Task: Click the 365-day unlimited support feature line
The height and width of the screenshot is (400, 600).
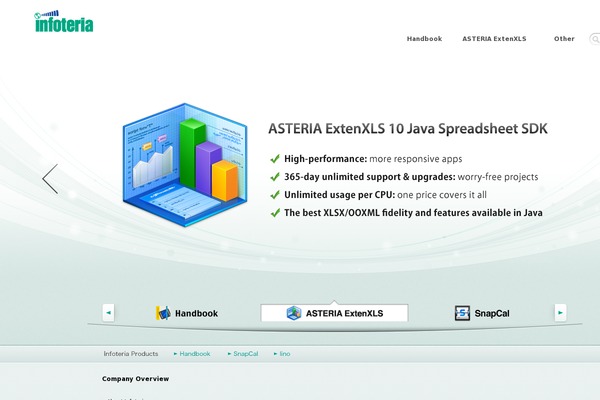Action: click(x=404, y=177)
